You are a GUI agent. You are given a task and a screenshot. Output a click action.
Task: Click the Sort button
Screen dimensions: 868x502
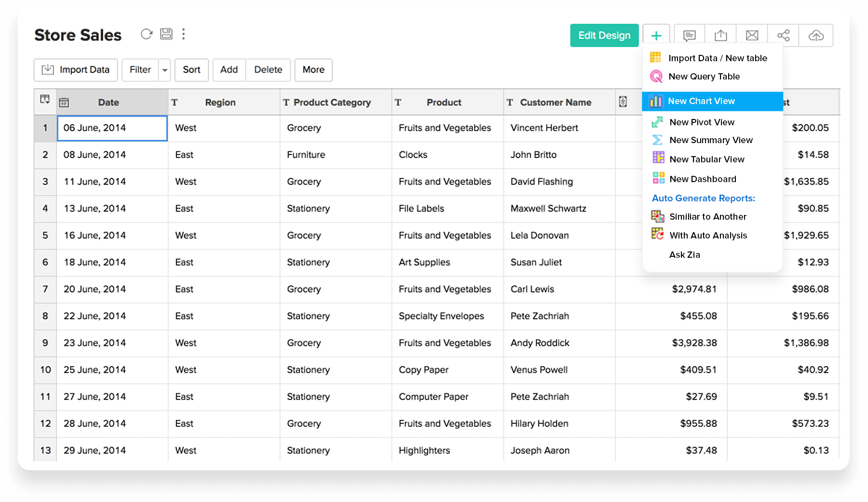(x=191, y=70)
